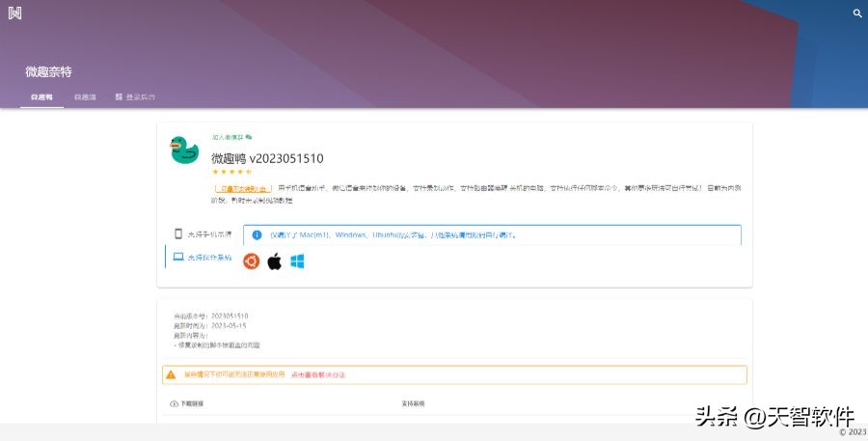Select the supported operating systems side tab
Image resolution: width=868 pixels, height=441 pixels.
click(203, 257)
